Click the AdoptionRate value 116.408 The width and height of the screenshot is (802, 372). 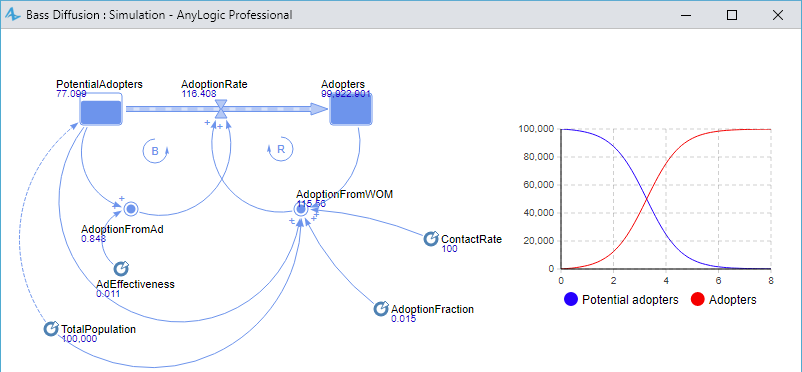pyautogui.click(x=198, y=94)
